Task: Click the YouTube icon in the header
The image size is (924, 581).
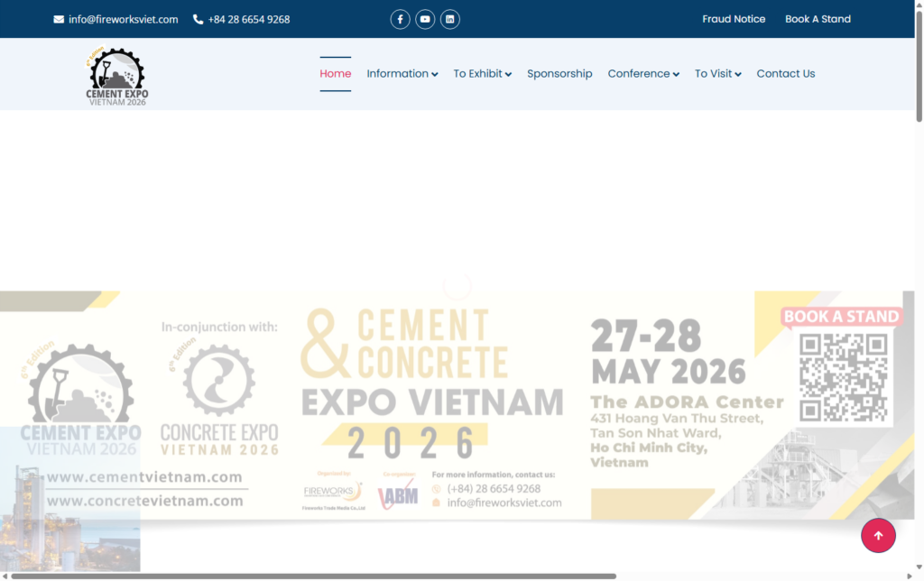Action: pyautogui.click(x=425, y=19)
